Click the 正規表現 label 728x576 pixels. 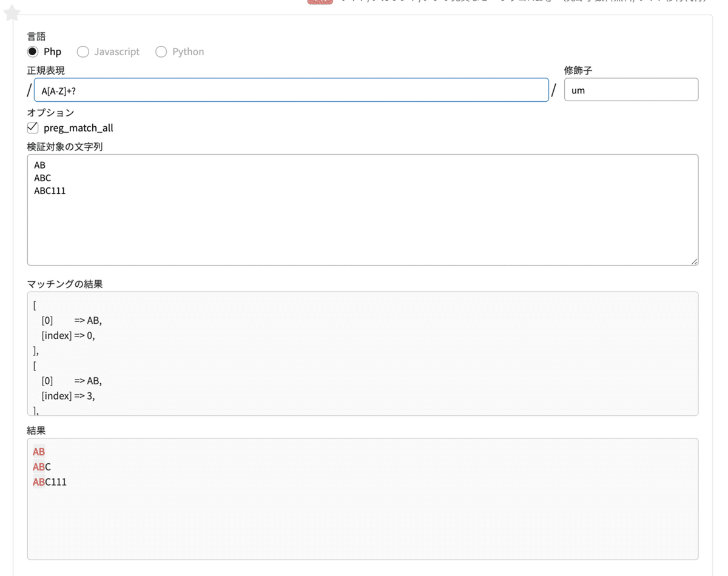point(45,70)
